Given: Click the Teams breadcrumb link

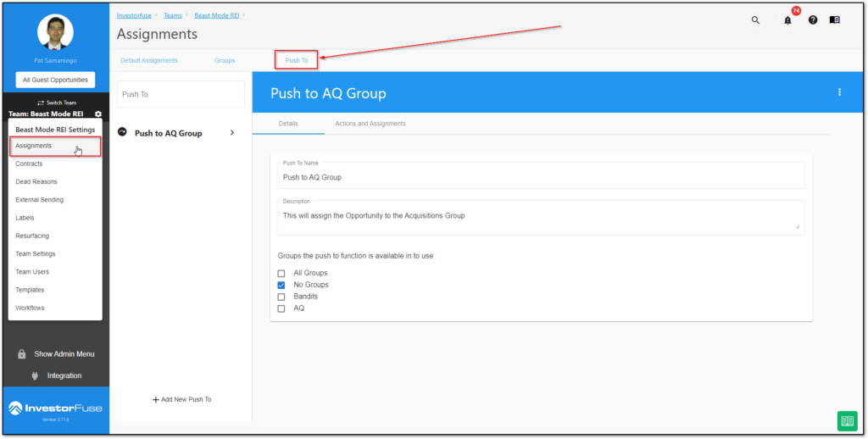Looking at the screenshot, I should [x=173, y=15].
